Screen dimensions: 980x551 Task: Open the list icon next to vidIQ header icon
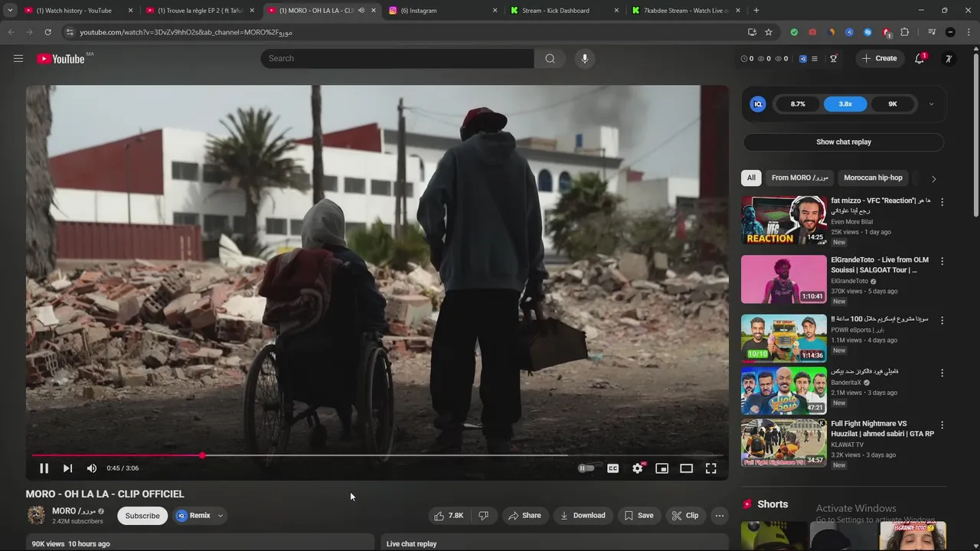point(814,58)
